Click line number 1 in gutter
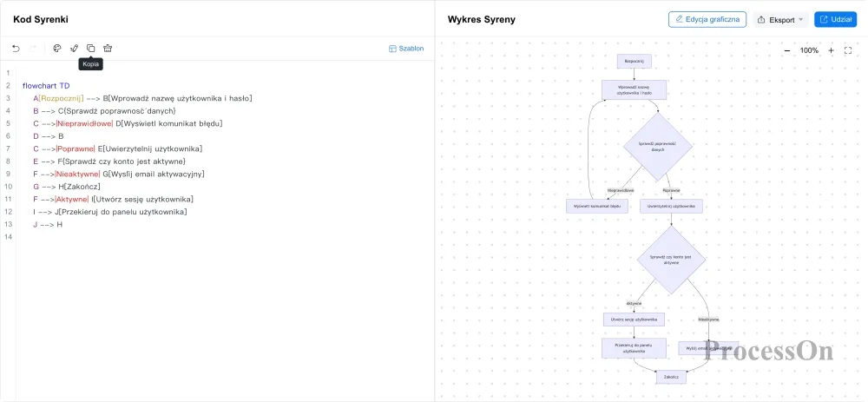The image size is (868, 402). (8, 73)
